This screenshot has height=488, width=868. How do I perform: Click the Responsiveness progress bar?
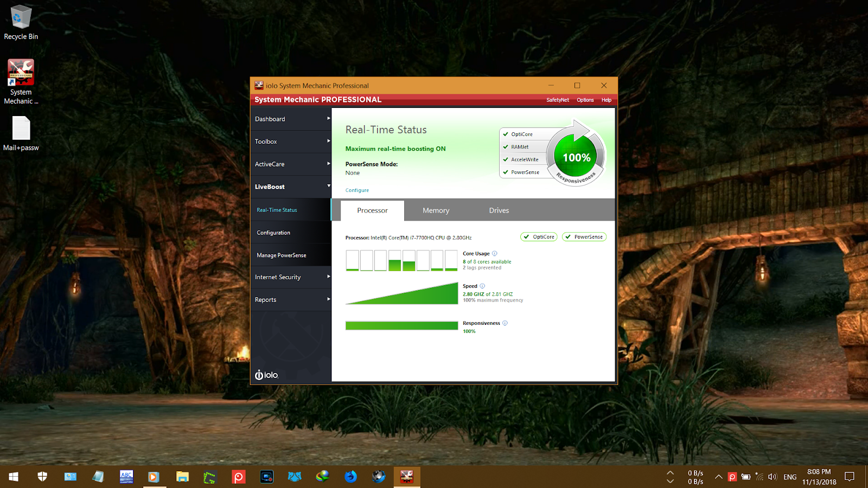click(x=401, y=325)
